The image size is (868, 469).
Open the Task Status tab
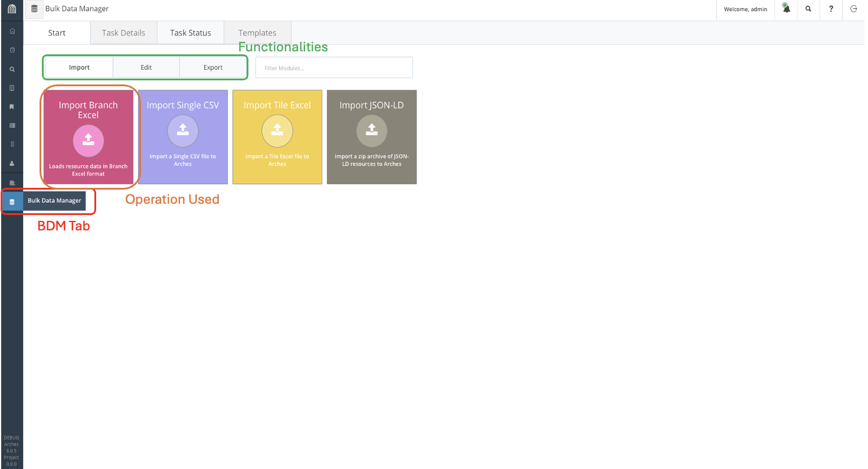[x=191, y=33]
